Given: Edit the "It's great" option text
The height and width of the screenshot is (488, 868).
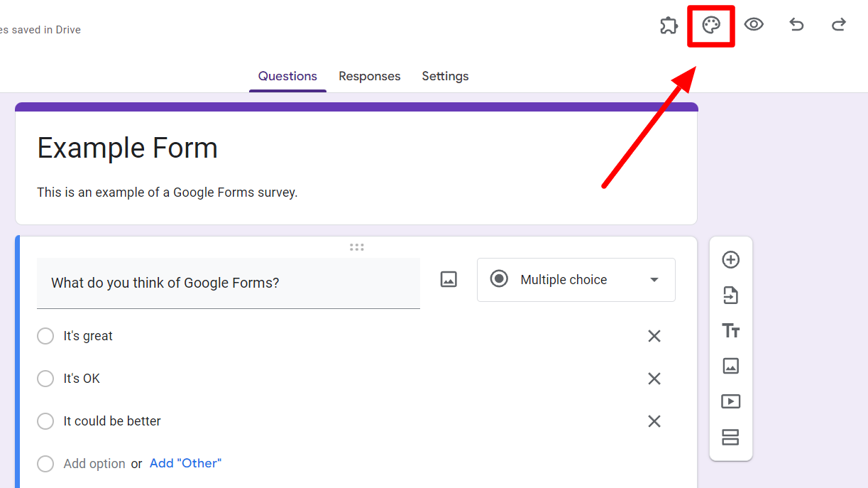Looking at the screenshot, I should click(x=88, y=336).
